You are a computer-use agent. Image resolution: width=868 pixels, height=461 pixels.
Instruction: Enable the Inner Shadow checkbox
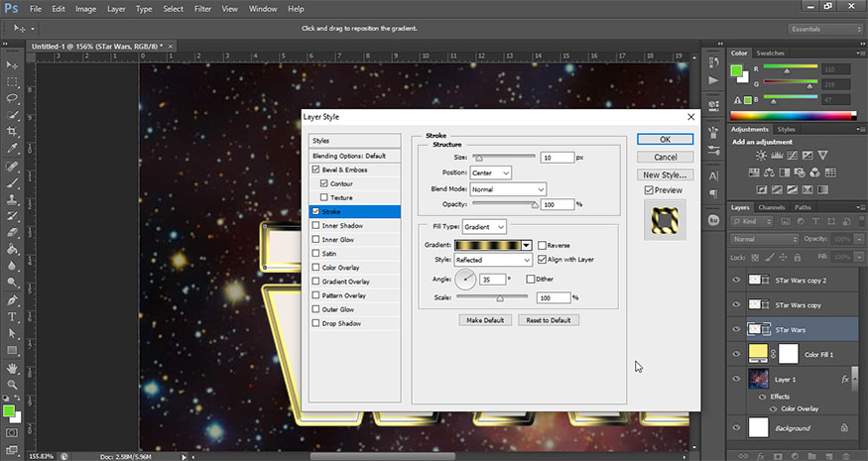pos(316,225)
